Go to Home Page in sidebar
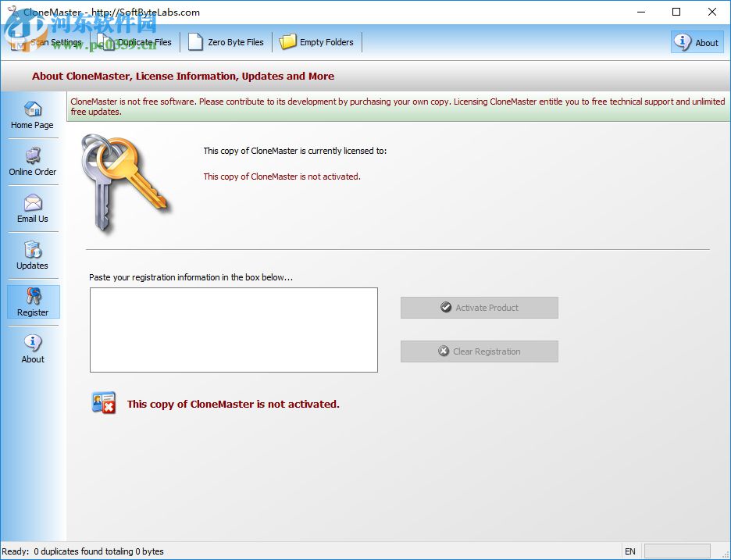 pyautogui.click(x=33, y=115)
